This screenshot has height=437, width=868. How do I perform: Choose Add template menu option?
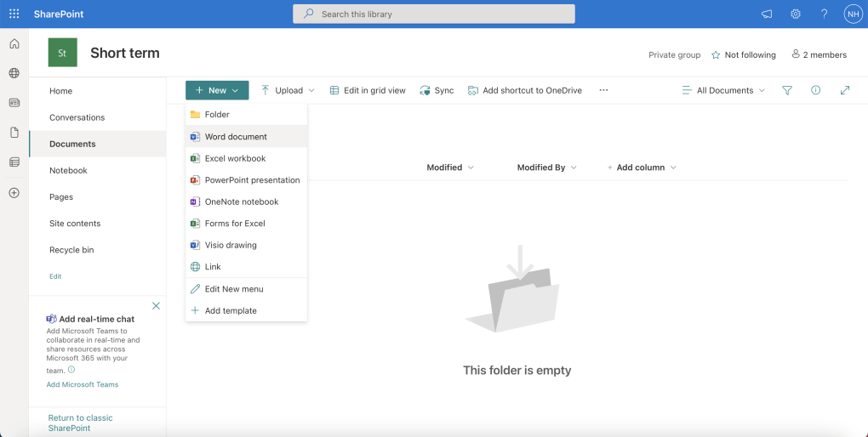tap(246, 311)
